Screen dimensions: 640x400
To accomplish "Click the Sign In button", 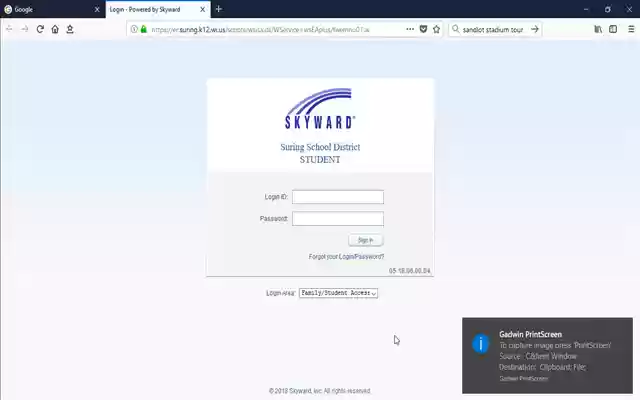I will (366, 240).
